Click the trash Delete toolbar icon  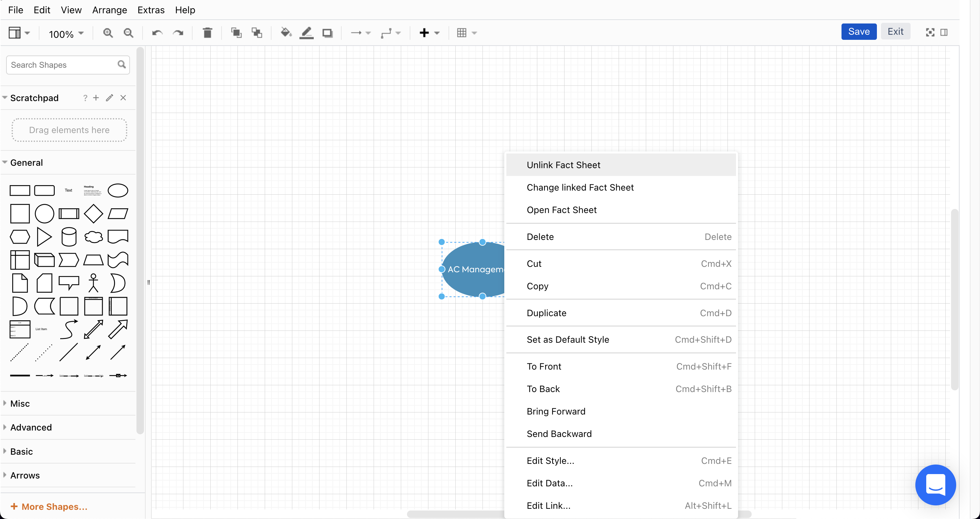(207, 33)
